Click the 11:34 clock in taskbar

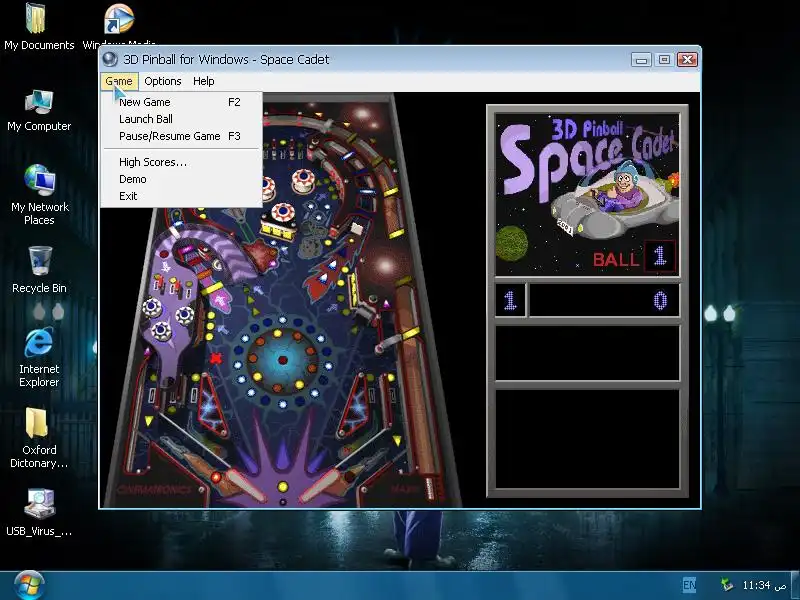click(764, 585)
